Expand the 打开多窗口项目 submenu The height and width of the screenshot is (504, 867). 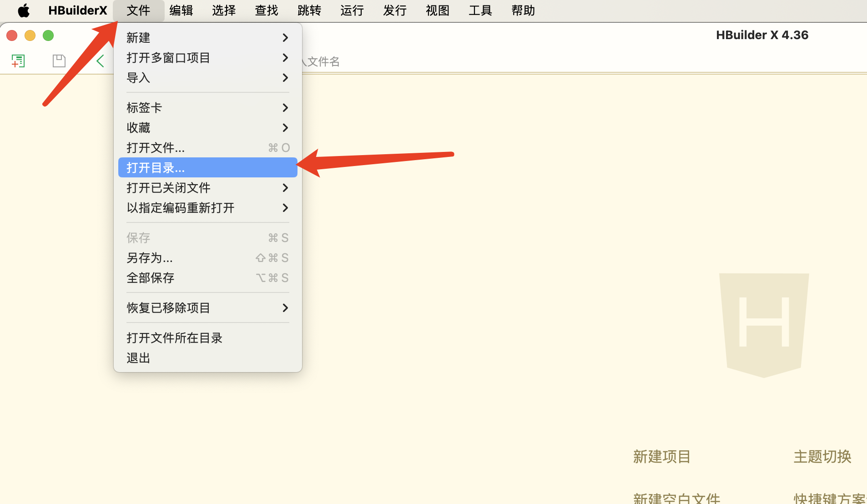click(208, 58)
